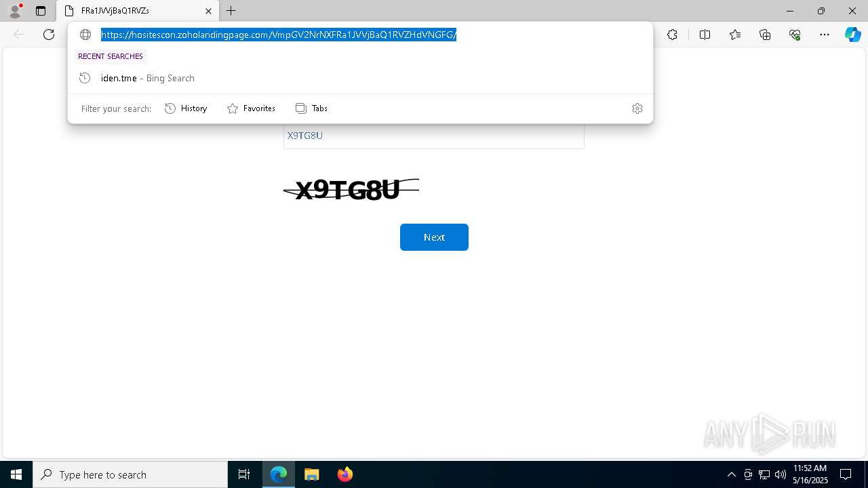This screenshot has width=868, height=488.
Task: Open Task View on the taskbar
Action: click(244, 474)
